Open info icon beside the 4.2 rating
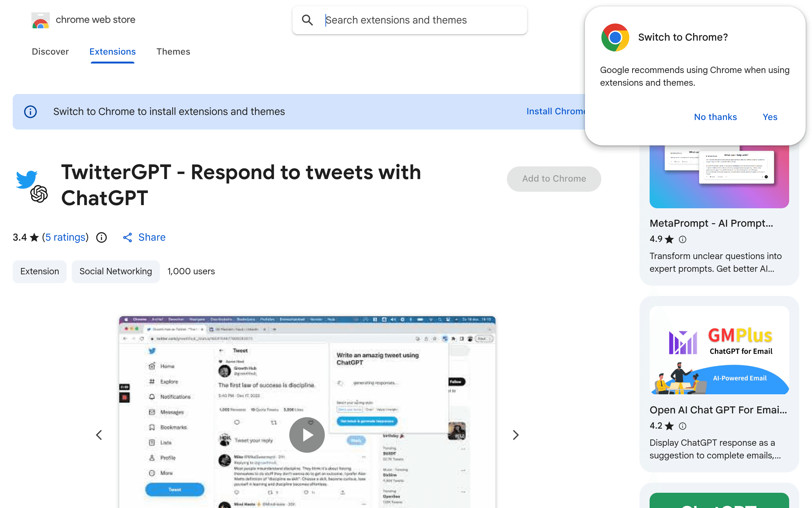The height and width of the screenshot is (508, 812). point(683,426)
